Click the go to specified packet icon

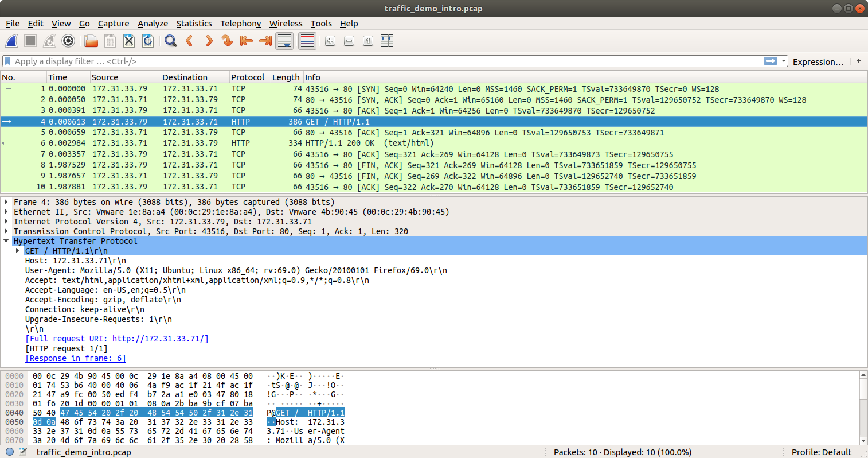[x=228, y=41]
